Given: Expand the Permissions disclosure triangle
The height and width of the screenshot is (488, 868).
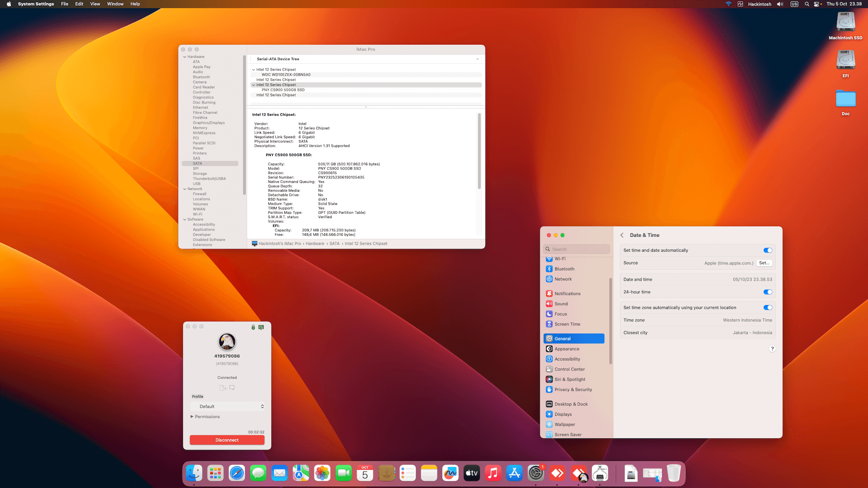Looking at the screenshot, I should [x=192, y=417].
